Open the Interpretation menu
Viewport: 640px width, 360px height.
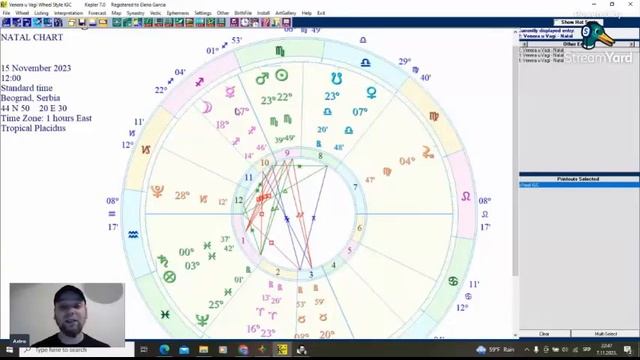68,13
